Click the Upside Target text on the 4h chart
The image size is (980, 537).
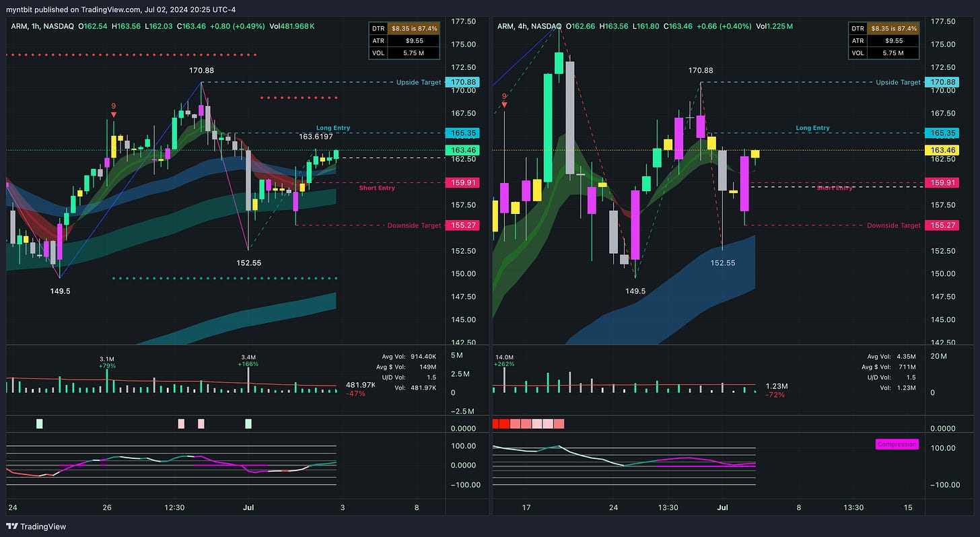[x=898, y=82]
